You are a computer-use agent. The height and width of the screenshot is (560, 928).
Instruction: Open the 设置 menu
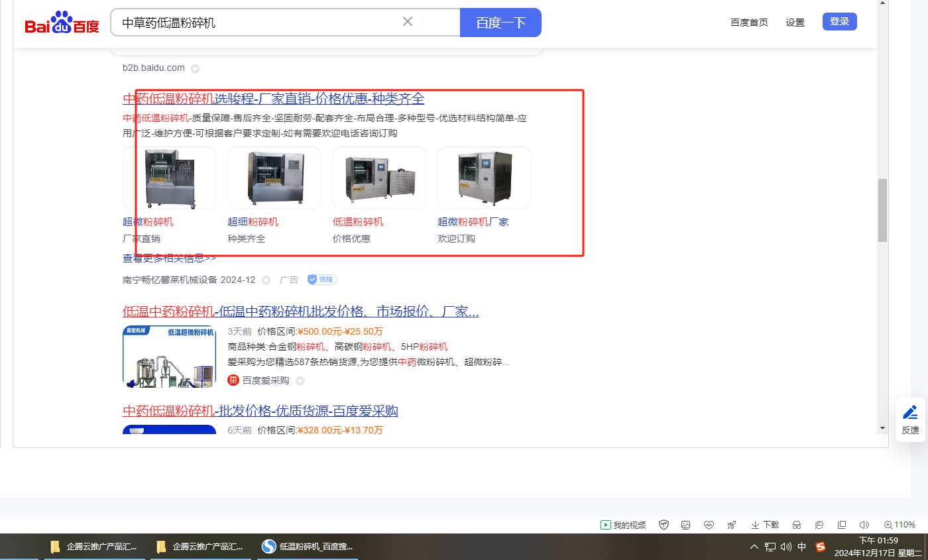pos(795,23)
